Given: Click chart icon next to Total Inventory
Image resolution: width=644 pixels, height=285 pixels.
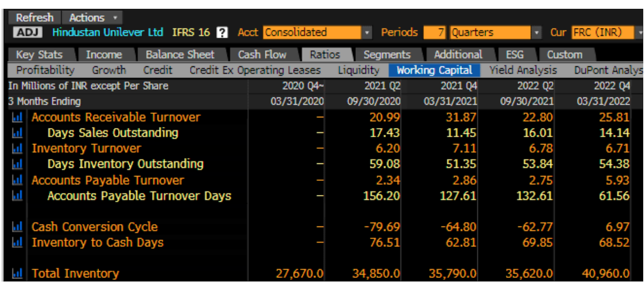Looking at the screenshot, I should [17, 274].
